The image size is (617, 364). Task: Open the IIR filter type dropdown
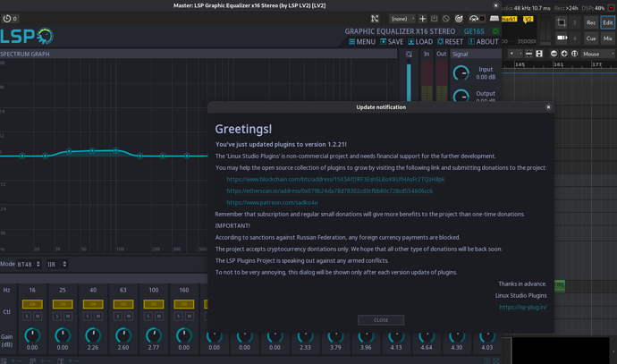pyautogui.click(x=55, y=265)
